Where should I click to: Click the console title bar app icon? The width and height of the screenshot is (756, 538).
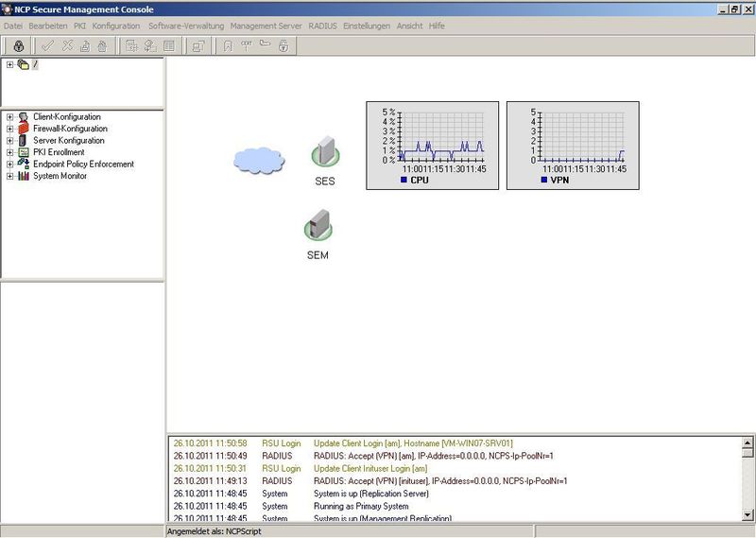(x=7, y=9)
